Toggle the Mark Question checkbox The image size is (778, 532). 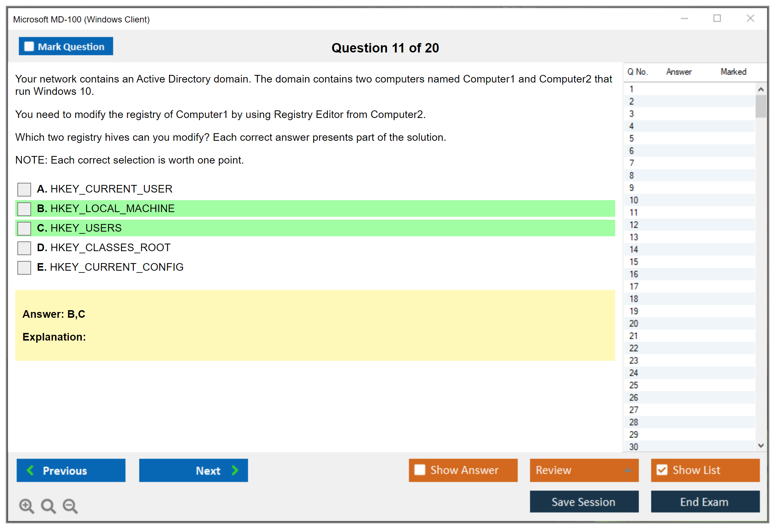pos(29,47)
